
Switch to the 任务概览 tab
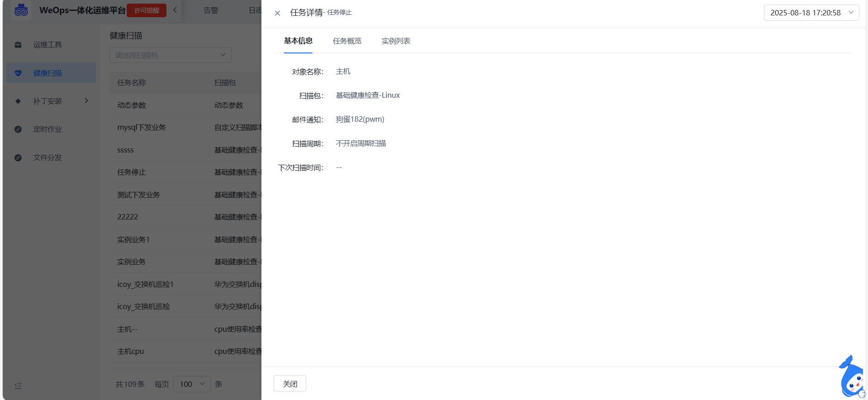tap(347, 41)
